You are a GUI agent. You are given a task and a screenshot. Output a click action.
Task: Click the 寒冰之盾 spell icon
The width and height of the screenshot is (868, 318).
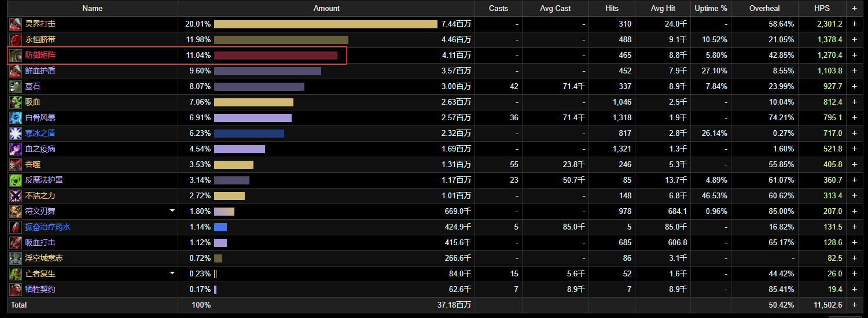(x=16, y=134)
